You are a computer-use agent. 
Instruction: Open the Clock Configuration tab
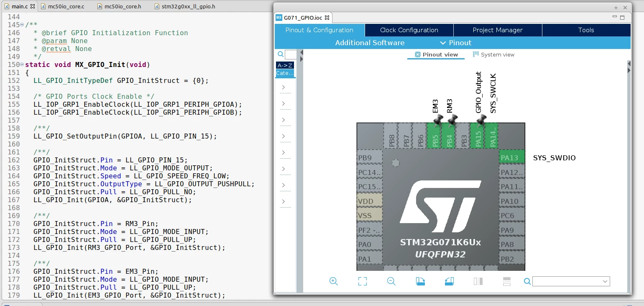pos(409,30)
